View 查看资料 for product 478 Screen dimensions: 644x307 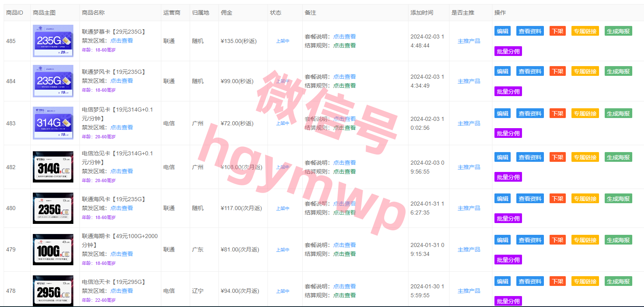point(530,281)
